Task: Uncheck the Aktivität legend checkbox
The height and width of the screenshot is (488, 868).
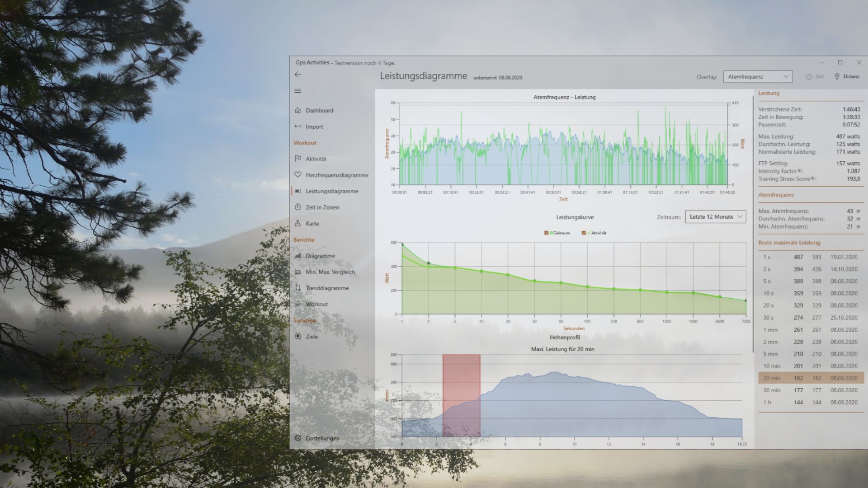Action: (584, 233)
